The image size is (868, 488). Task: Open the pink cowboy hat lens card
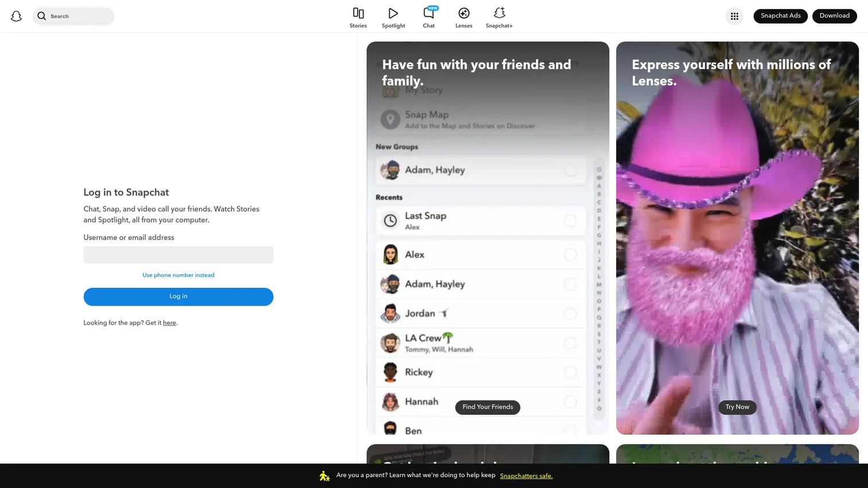(737, 238)
